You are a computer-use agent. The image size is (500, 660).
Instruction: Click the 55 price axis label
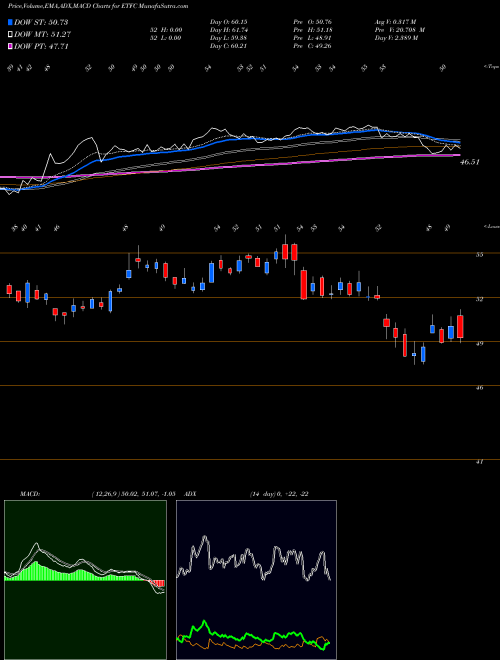pos(479,255)
